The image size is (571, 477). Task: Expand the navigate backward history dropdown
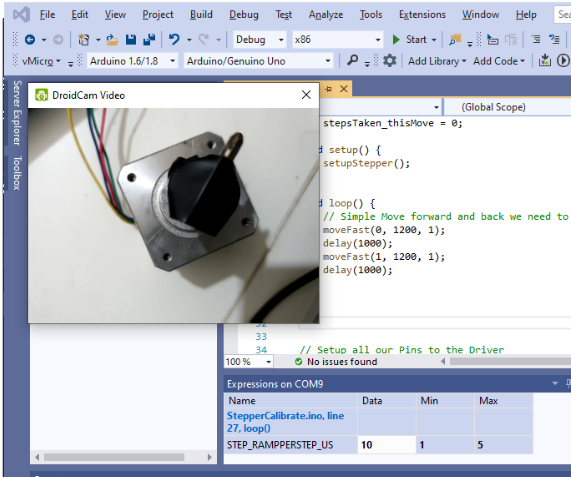(x=44, y=40)
